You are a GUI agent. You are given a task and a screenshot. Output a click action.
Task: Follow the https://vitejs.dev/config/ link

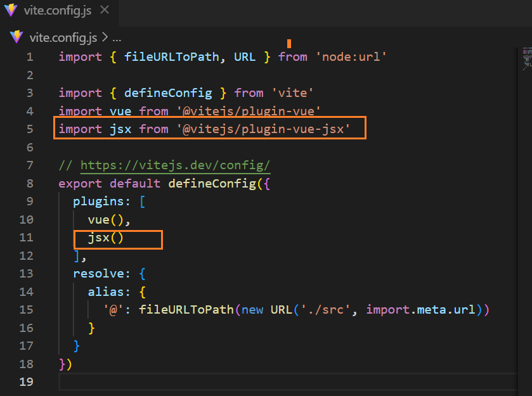pyautogui.click(x=175, y=165)
